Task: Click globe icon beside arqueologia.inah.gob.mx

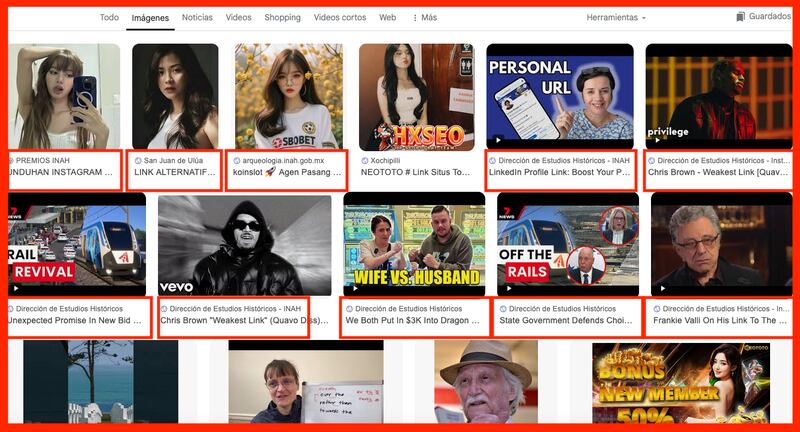Action: pyautogui.click(x=237, y=161)
